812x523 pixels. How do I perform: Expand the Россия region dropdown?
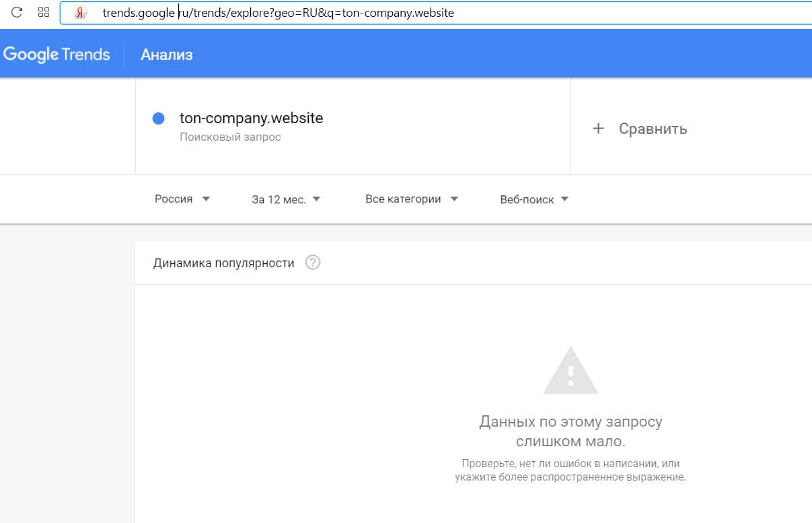pyautogui.click(x=182, y=199)
